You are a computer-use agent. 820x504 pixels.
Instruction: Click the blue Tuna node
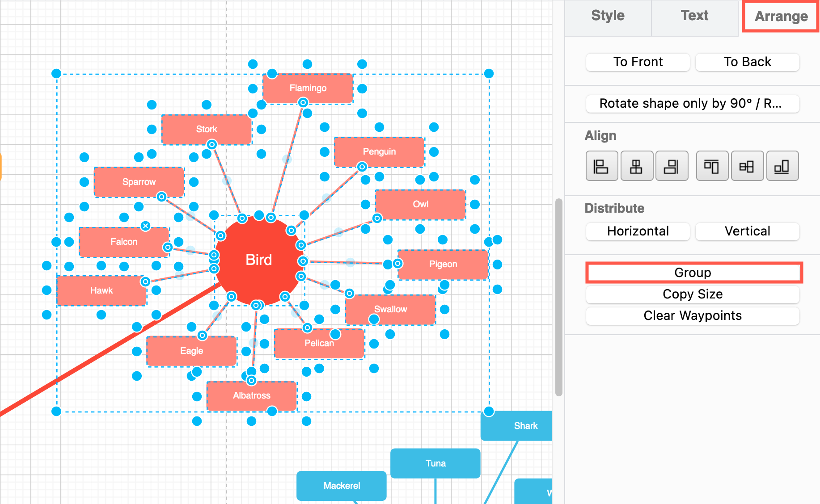pos(435,463)
